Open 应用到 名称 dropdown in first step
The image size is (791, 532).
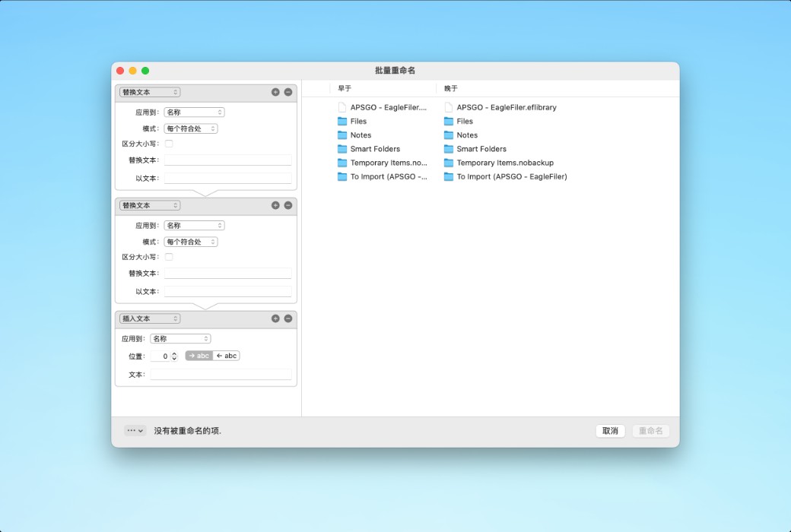click(194, 112)
